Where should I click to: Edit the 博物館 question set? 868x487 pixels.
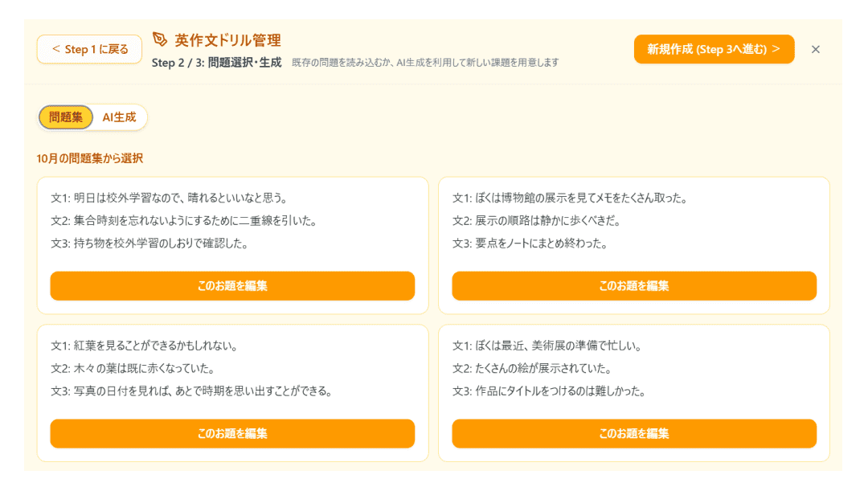tap(634, 285)
